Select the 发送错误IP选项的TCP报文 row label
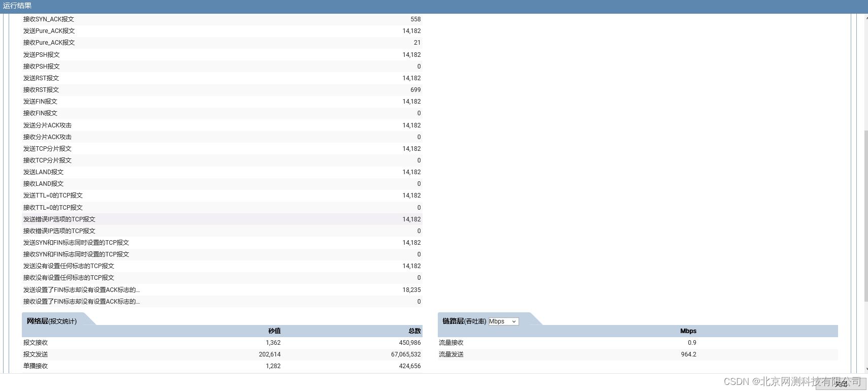Screen dimensions: 868x391 (59, 219)
